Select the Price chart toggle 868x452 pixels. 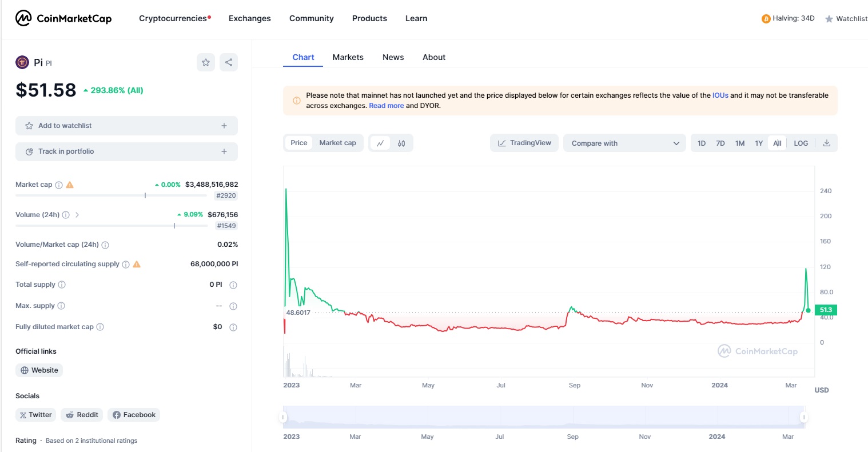click(299, 143)
